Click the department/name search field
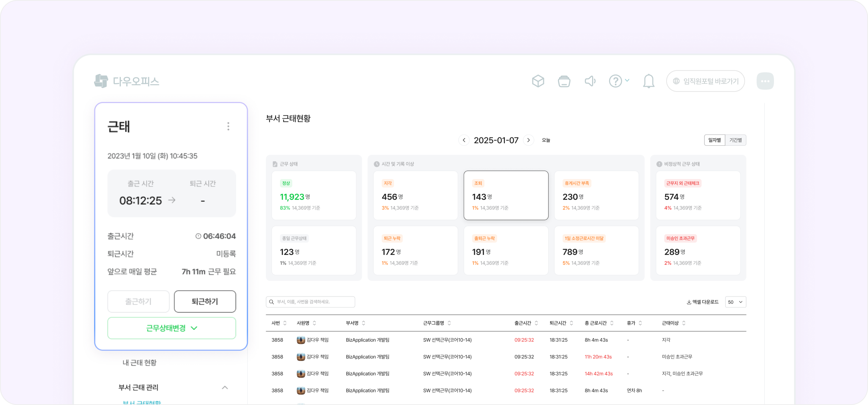868x405 pixels. [310, 302]
